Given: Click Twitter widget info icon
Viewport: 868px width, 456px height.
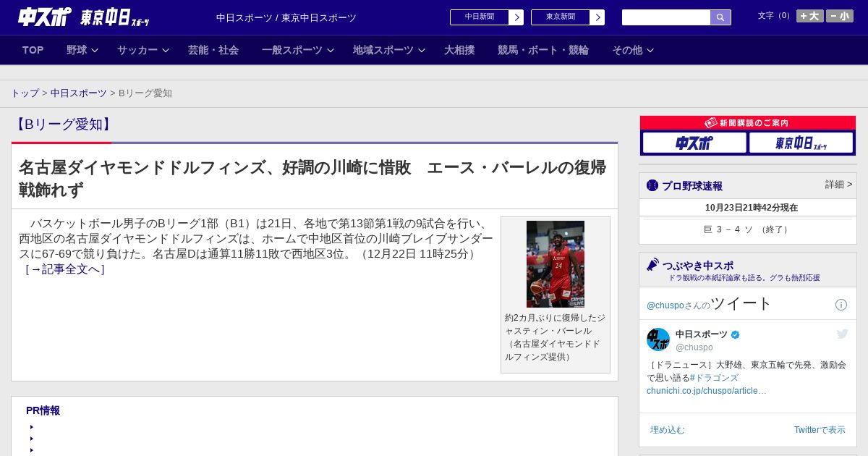Looking at the screenshot, I should coord(841,305).
